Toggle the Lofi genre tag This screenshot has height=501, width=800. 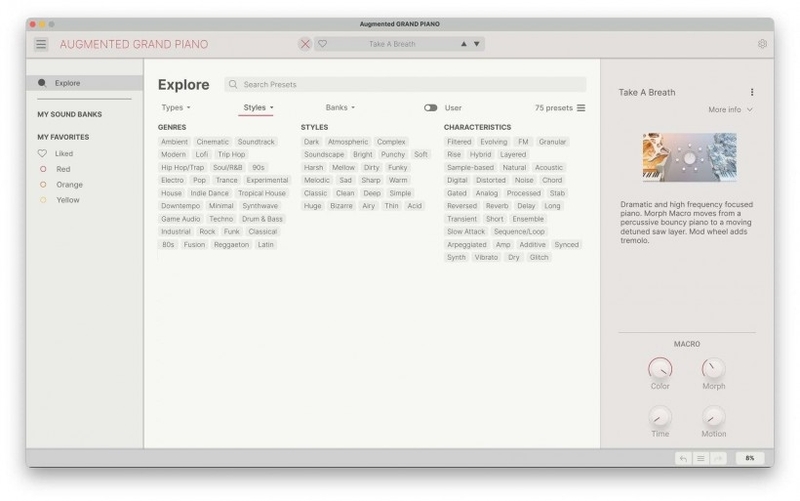click(202, 155)
